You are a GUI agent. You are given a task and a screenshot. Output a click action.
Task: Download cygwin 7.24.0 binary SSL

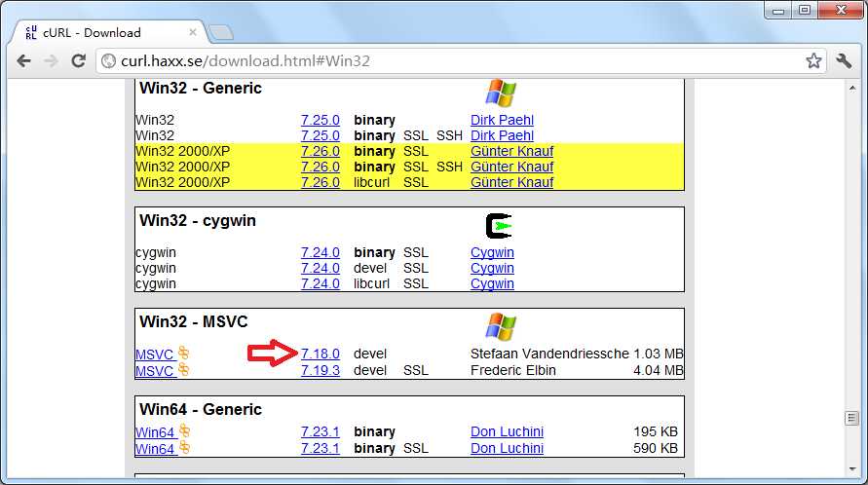[x=320, y=252]
